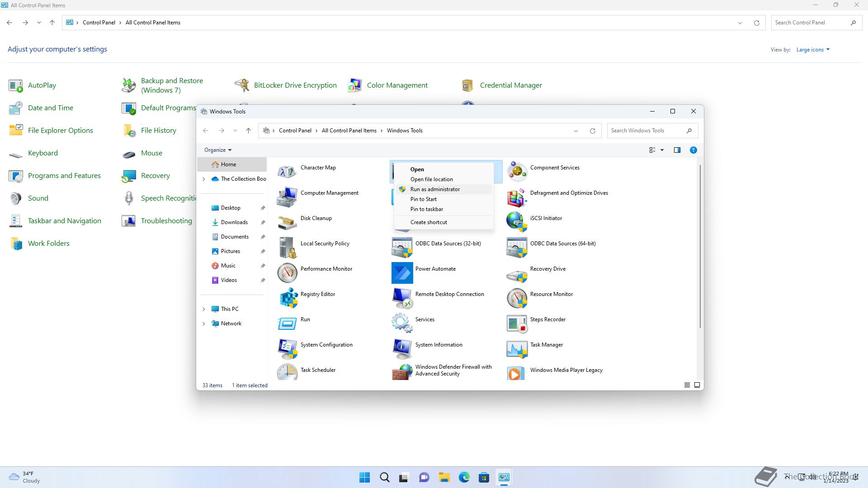Click the Search Control Panel field

816,23
